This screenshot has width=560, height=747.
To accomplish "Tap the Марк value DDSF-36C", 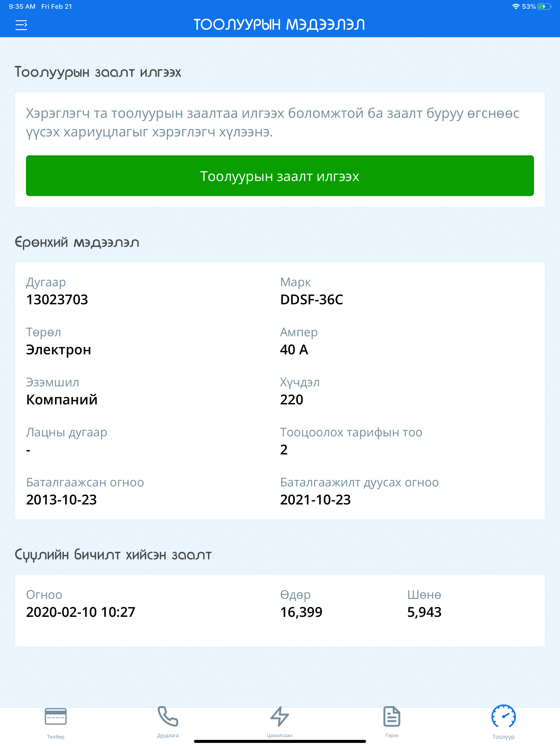I will point(312,300).
